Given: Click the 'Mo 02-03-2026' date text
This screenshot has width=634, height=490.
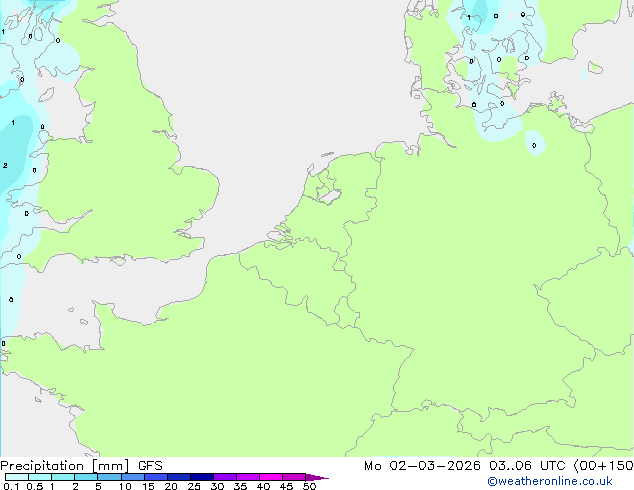Looking at the screenshot, I should pos(422,466).
